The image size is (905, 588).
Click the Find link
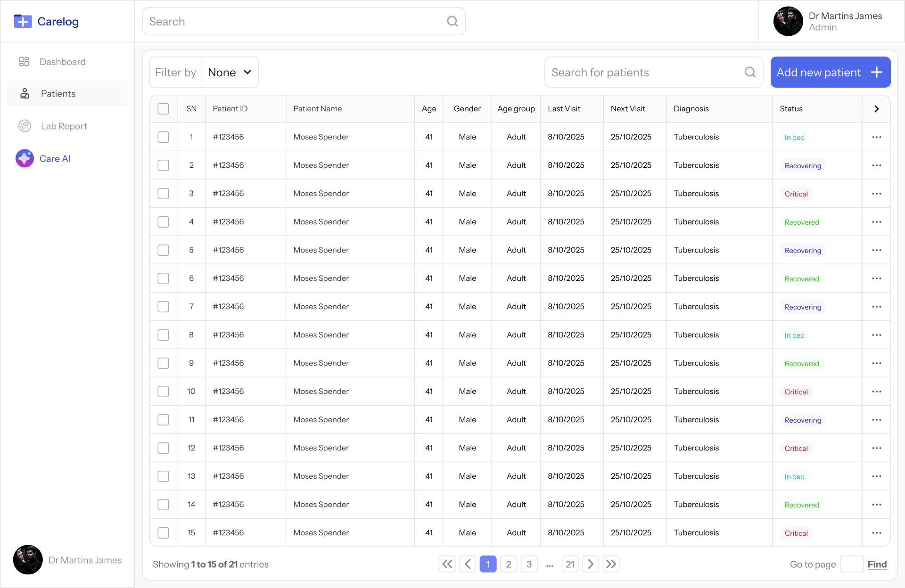click(x=877, y=564)
